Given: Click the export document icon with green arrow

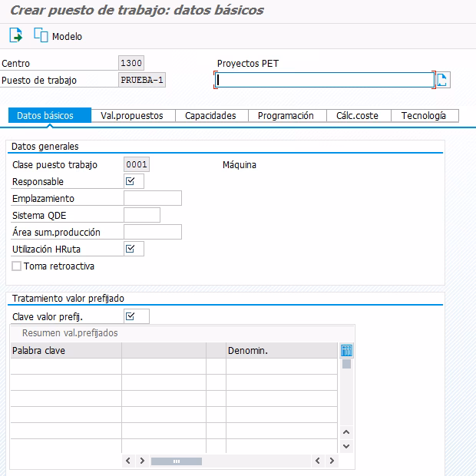Looking at the screenshot, I should coord(16,35).
